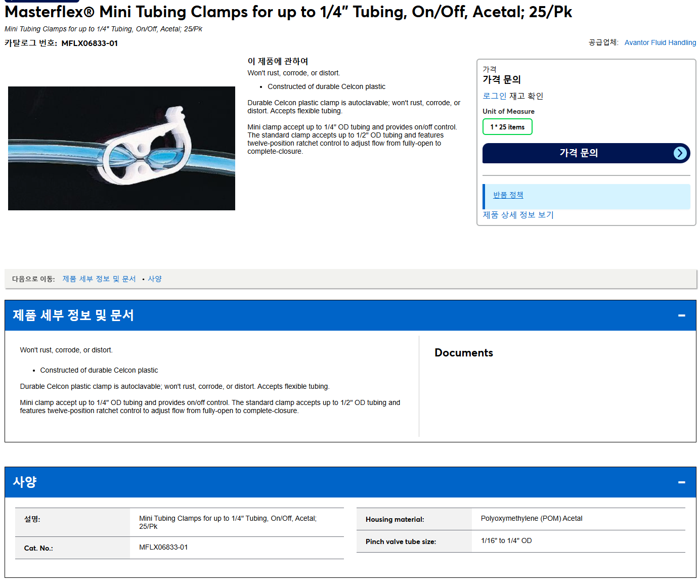This screenshot has height=588, width=700.
Task: Click the product title heading
Action: (288, 12)
